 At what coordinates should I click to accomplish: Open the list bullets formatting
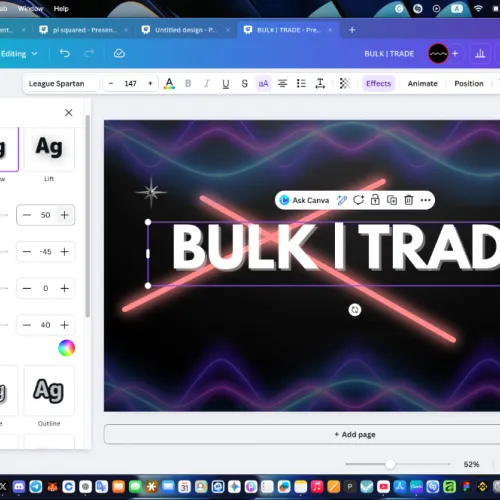[x=301, y=83]
